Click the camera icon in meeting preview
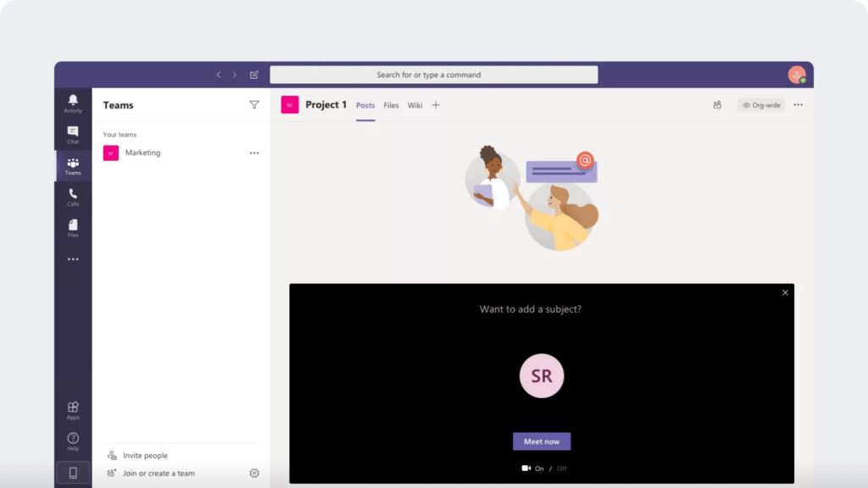 [526, 467]
